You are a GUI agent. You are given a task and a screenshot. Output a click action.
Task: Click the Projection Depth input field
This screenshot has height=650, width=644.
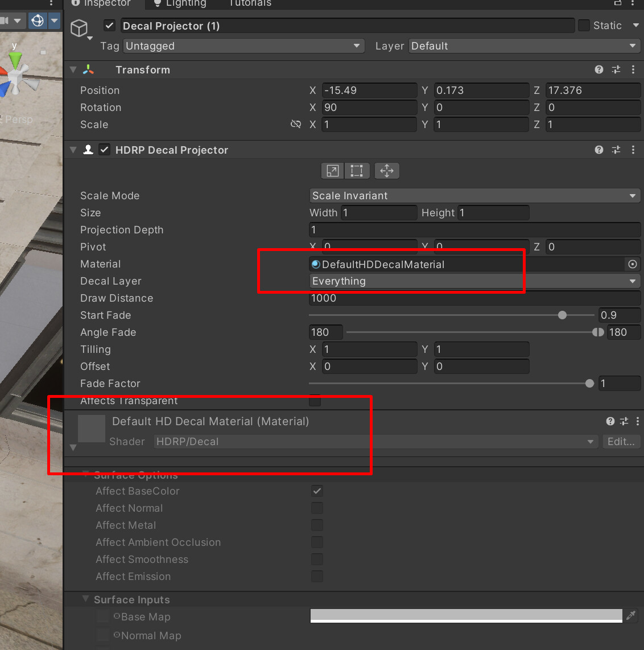click(475, 229)
